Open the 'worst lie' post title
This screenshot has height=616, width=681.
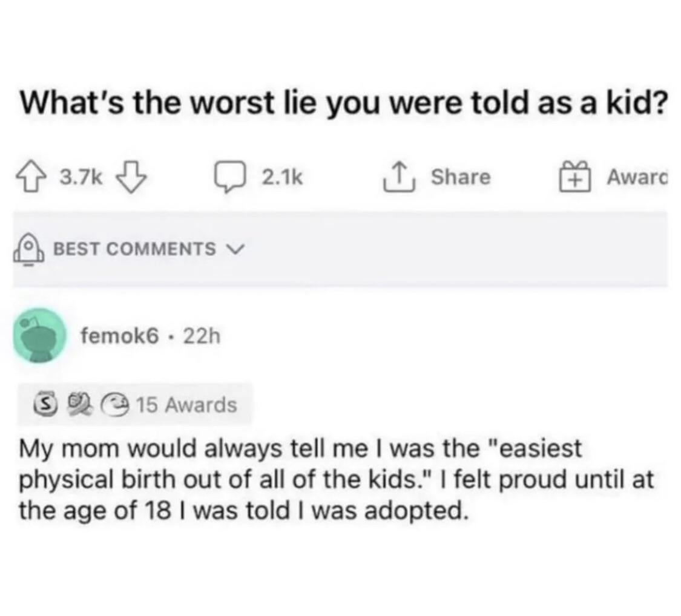pos(343,104)
